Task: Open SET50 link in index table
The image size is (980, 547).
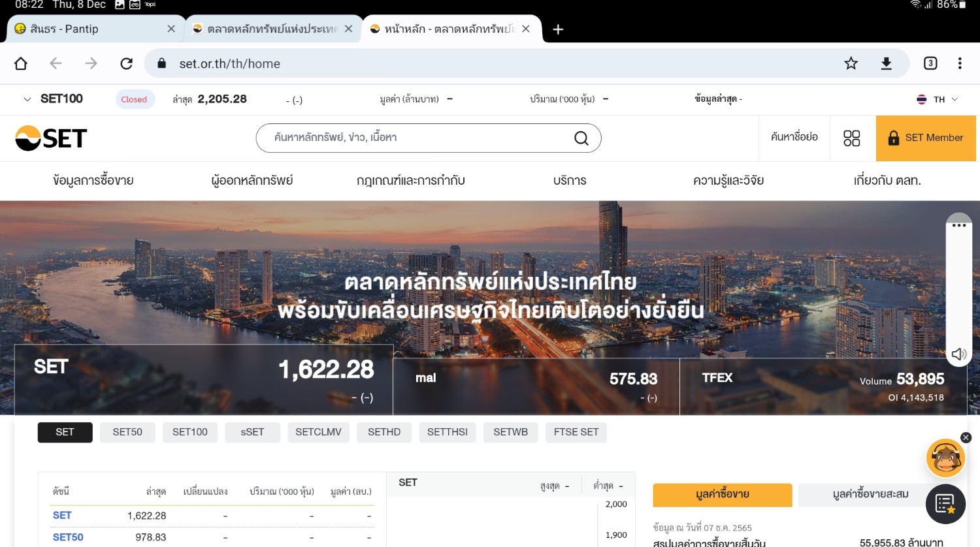Action: (68, 537)
